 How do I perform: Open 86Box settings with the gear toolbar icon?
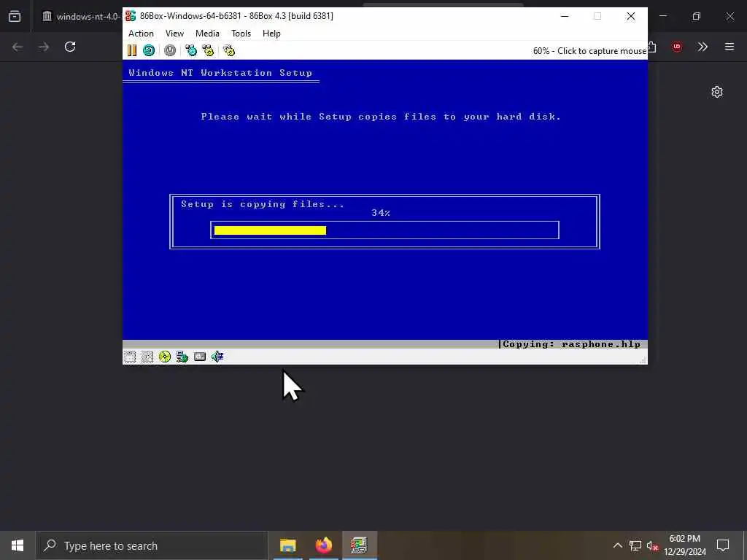coord(229,50)
